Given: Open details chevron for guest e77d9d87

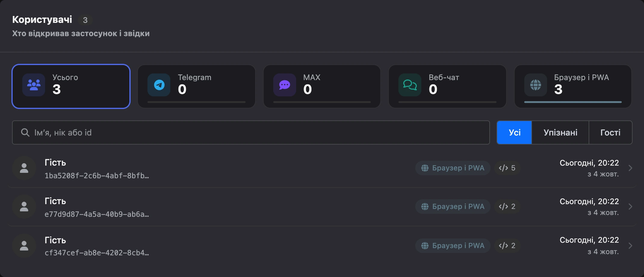Looking at the screenshot, I should pos(630,207).
